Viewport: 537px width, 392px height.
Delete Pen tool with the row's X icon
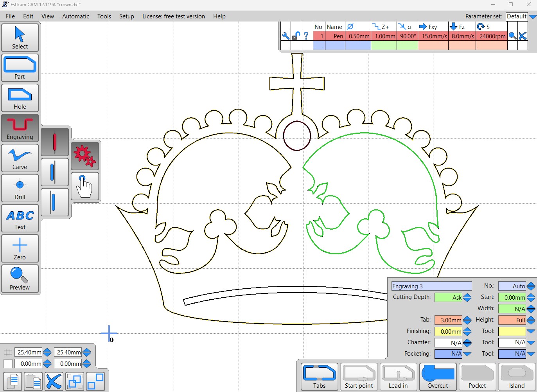coord(523,36)
